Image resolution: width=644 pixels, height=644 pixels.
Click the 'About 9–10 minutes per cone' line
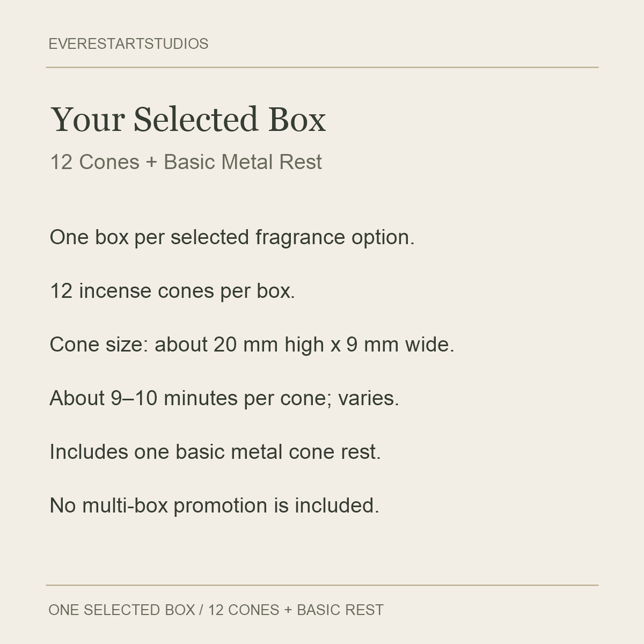click(224, 398)
